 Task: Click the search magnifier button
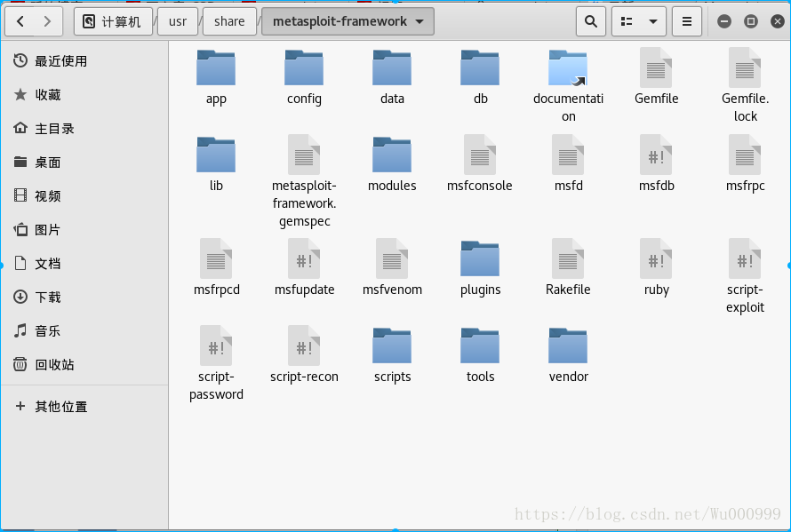[591, 21]
